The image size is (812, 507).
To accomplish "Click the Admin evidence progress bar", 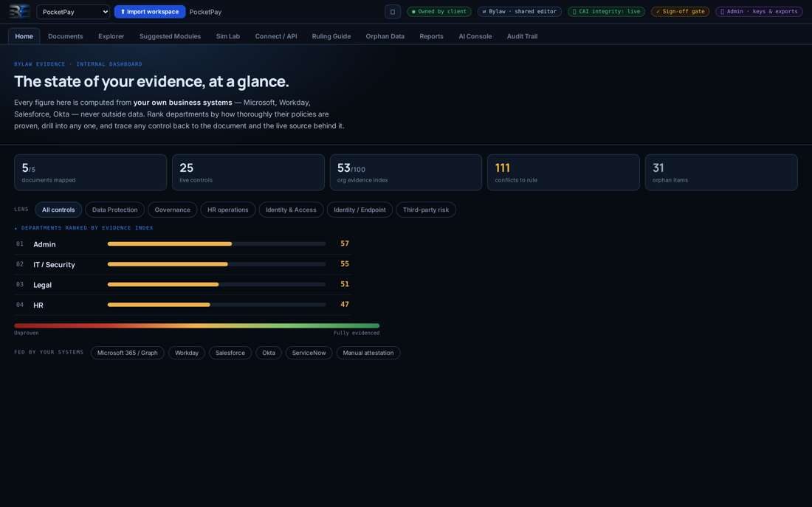I will point(216,244).
